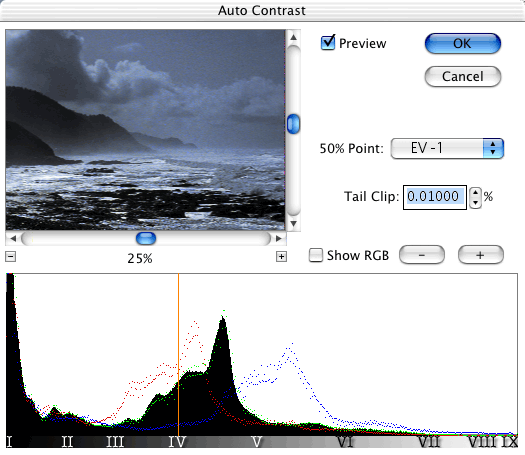Click the histogram plus button

480,255
